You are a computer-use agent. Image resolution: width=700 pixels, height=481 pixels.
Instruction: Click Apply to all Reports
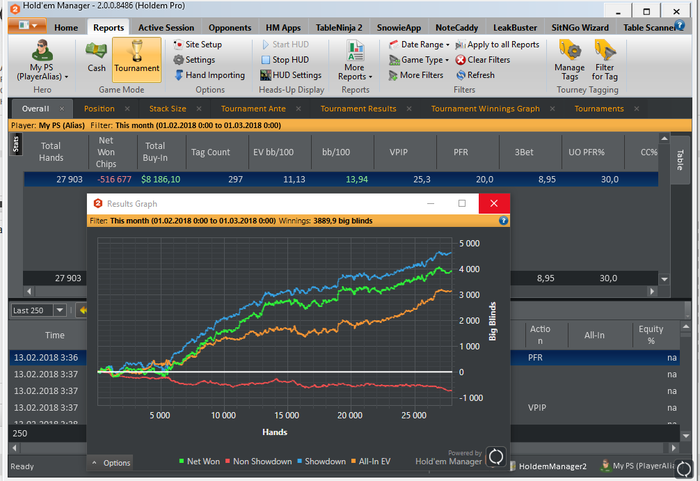pyautogui.click(x=497, y=44)
